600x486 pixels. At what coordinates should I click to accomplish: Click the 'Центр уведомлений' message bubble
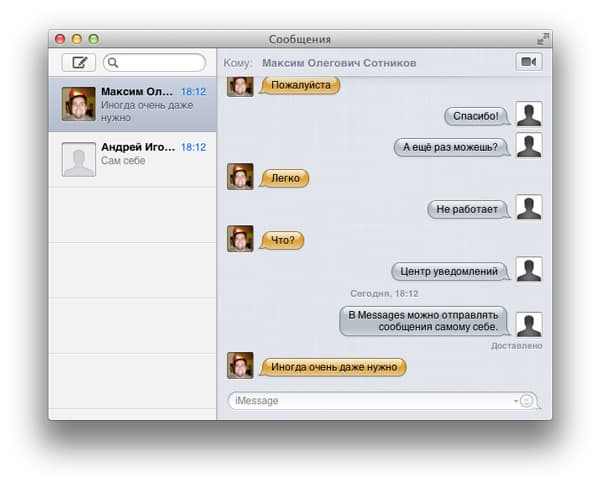(450, 271)
